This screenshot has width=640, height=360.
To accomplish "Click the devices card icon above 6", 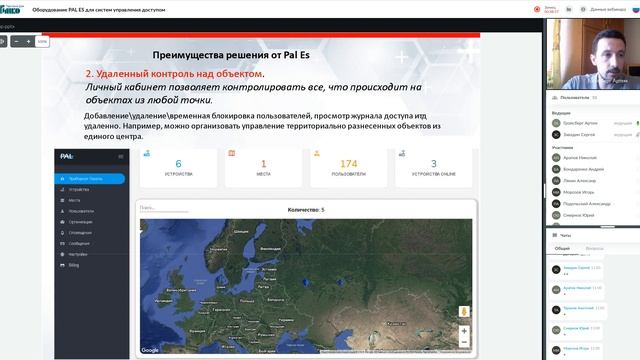I will click(147, 153).
